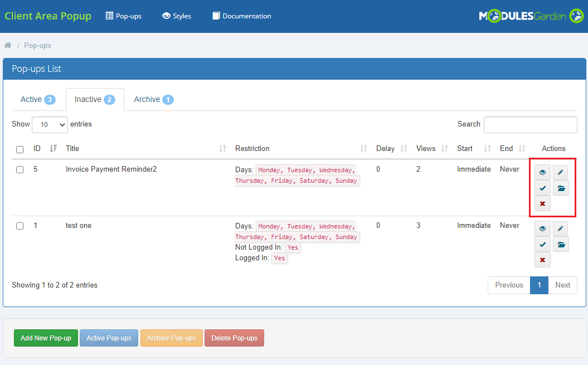Click the Delete Pop-ups button
This screenshot has width=588, height=365.
pos(235,338)
